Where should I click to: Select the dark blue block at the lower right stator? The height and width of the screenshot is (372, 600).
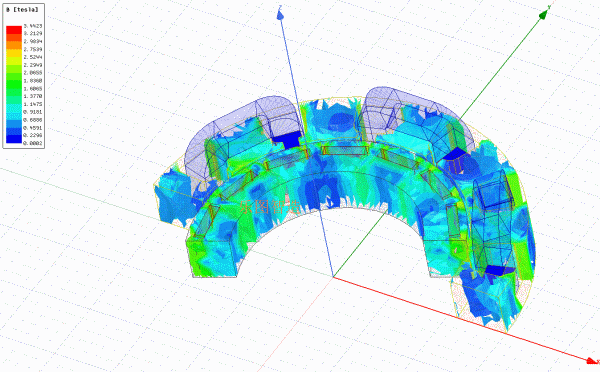point(500,271)
